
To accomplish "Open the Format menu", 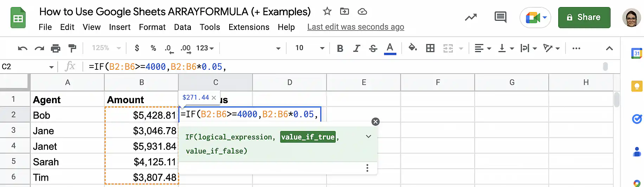I will pyautogui.click(x=152, y=27).
